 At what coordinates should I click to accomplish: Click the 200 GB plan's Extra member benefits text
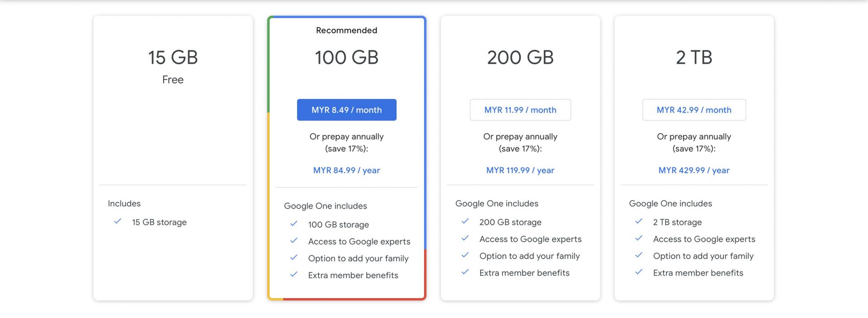click(x=524, y=273)
